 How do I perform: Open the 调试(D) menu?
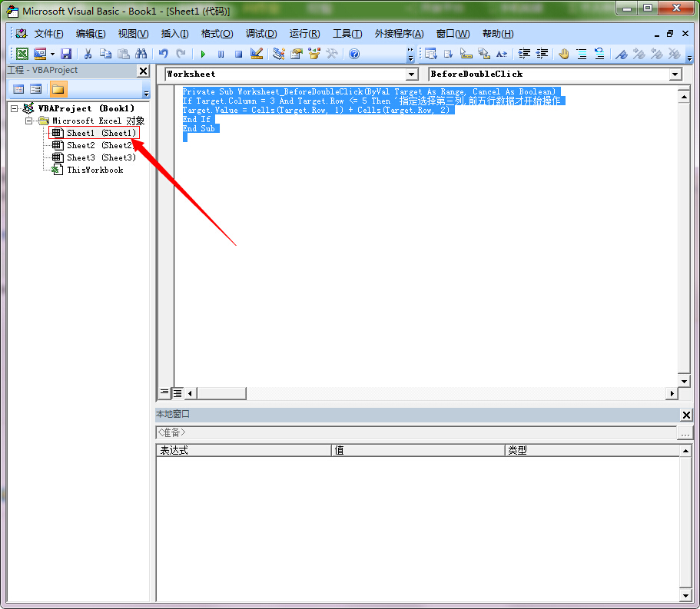pos(261,34)
